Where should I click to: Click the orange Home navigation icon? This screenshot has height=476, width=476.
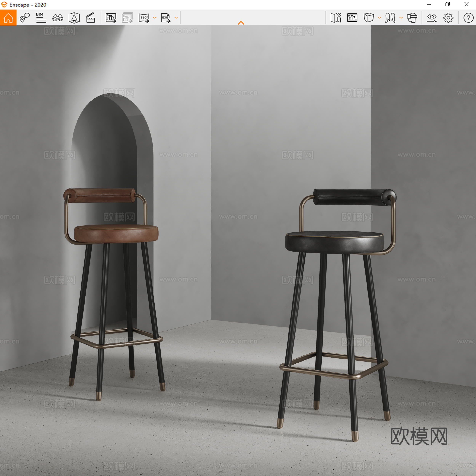pyautogui.click(x=8, y=18)
